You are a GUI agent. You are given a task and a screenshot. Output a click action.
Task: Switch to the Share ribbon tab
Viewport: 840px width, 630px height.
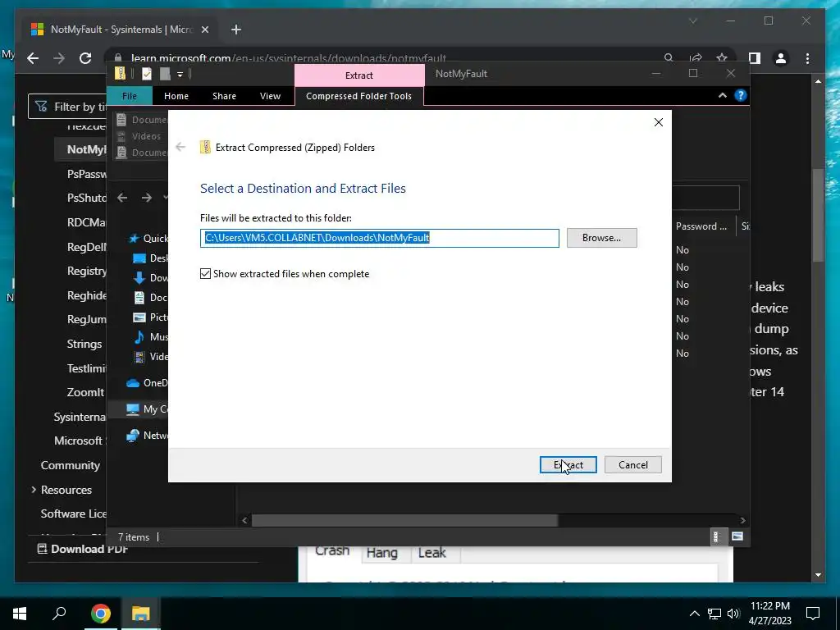pyautogui.click(x=224, y=96)
